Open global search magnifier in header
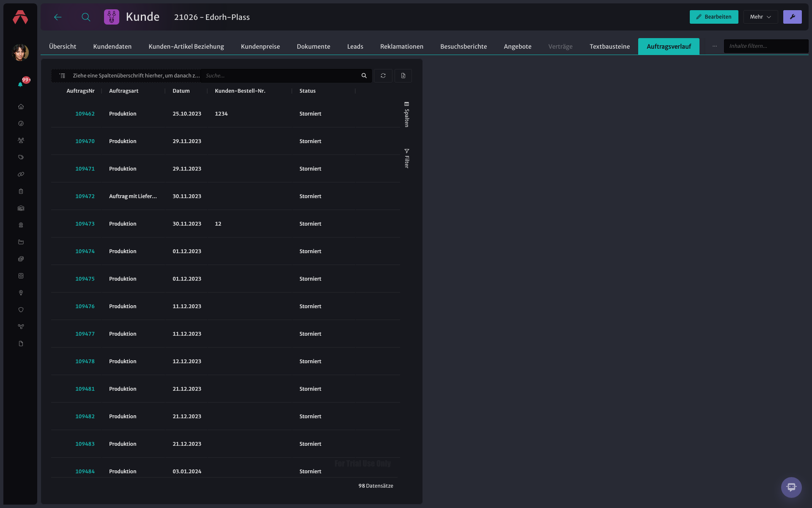This screenshot has height=508, width=812. pyautogui.click(x=86, y=17)
